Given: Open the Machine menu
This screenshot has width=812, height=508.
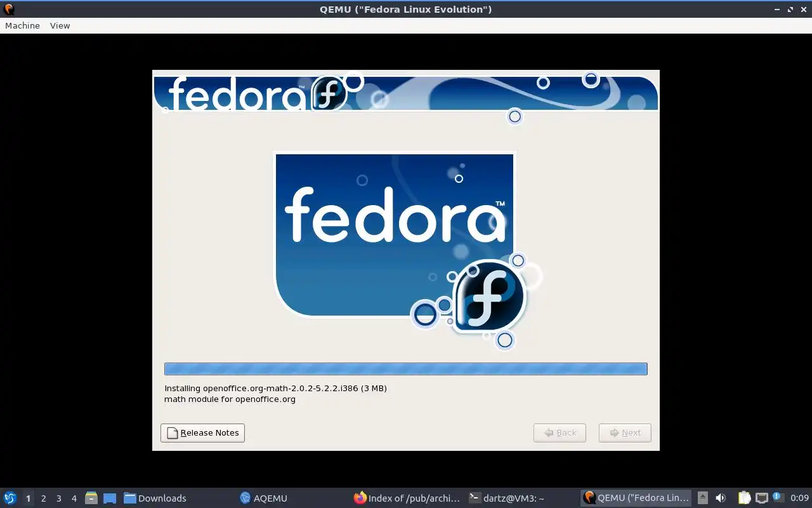Looking at the screenshot, I should click(x=22, y=25).
